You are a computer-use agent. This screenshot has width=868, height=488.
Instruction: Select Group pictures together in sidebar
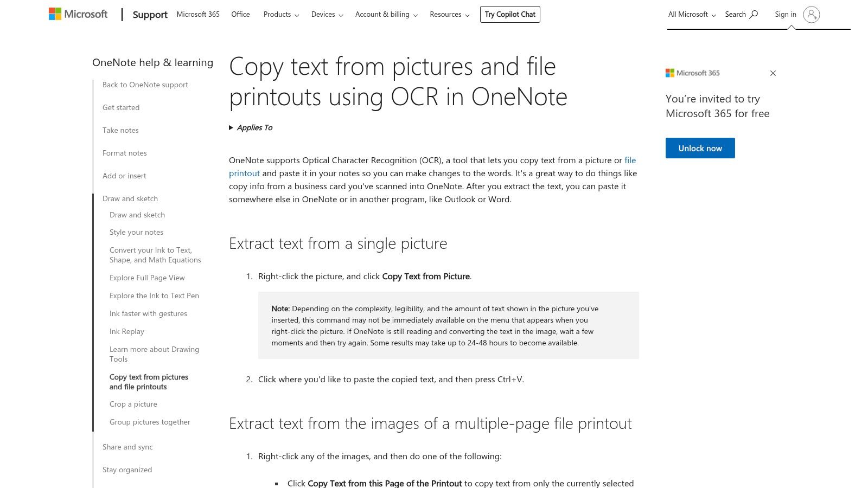[x=150, y=421]
